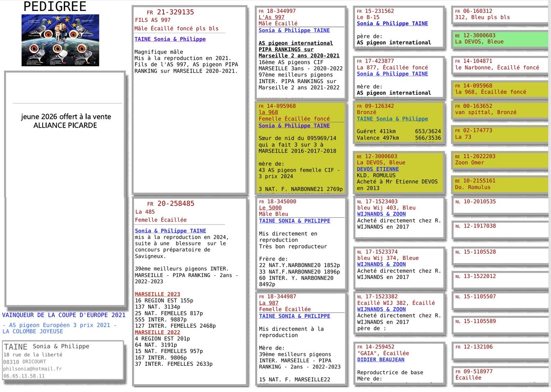
Task: Click the pigeon photo thumbnail under PEDIGREE
Action: pos(60,40)
